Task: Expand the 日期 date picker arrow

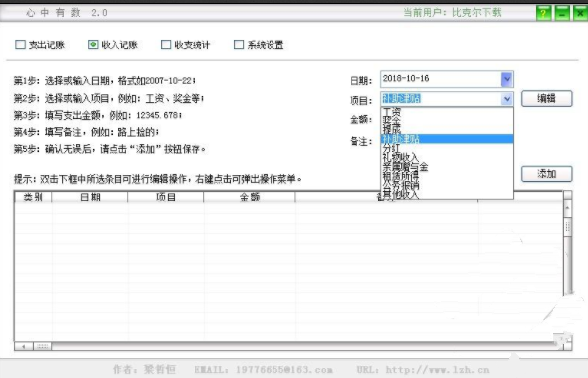Action: [507, 79]
